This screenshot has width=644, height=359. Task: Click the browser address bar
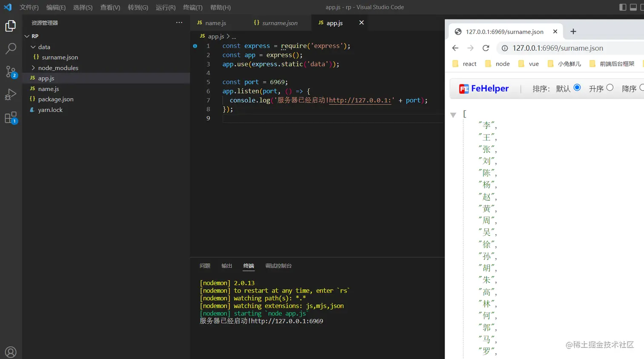click(x=571, y=48)
